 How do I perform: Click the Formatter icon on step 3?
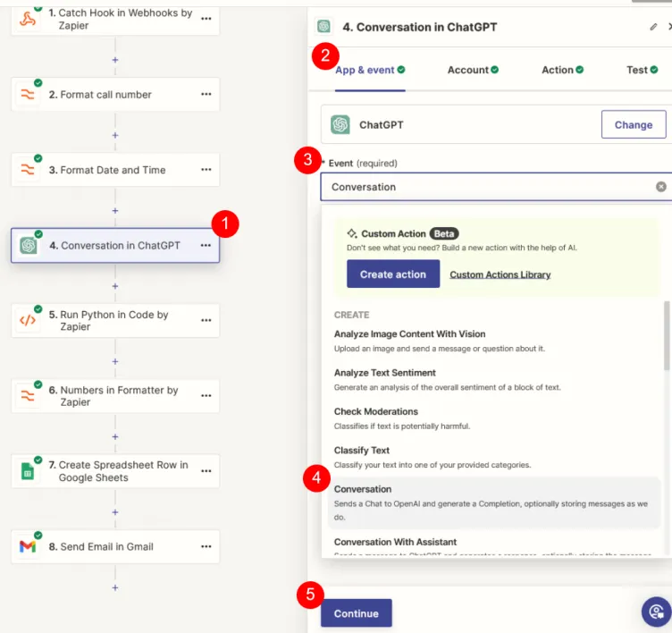click(x=28, y=170)
